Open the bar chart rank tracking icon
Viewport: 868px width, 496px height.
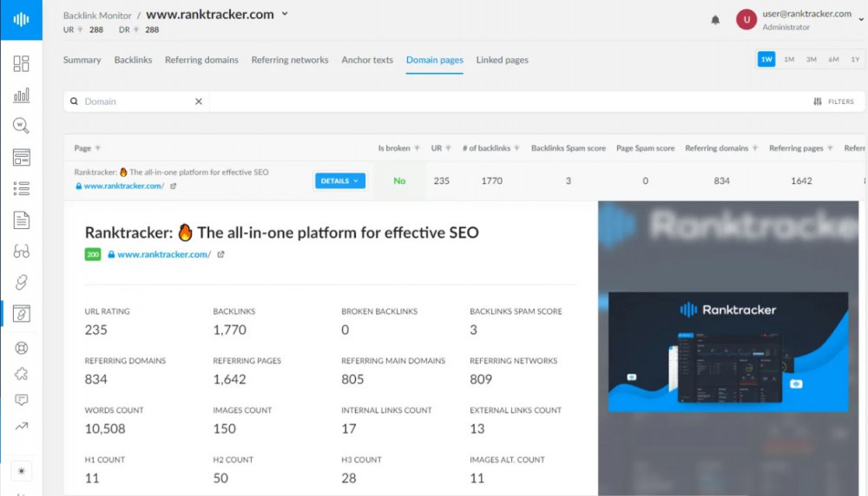[21, 95]
